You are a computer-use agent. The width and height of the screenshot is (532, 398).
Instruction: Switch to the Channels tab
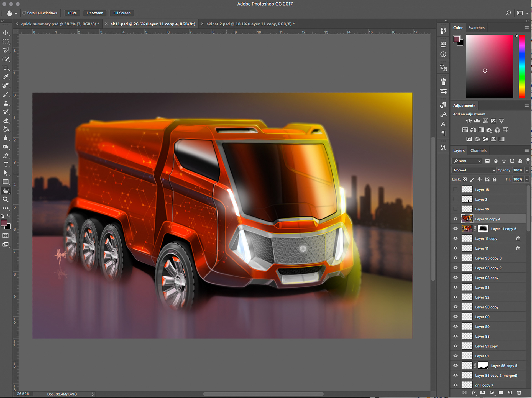pyautogui.click(x=478, y=150)
